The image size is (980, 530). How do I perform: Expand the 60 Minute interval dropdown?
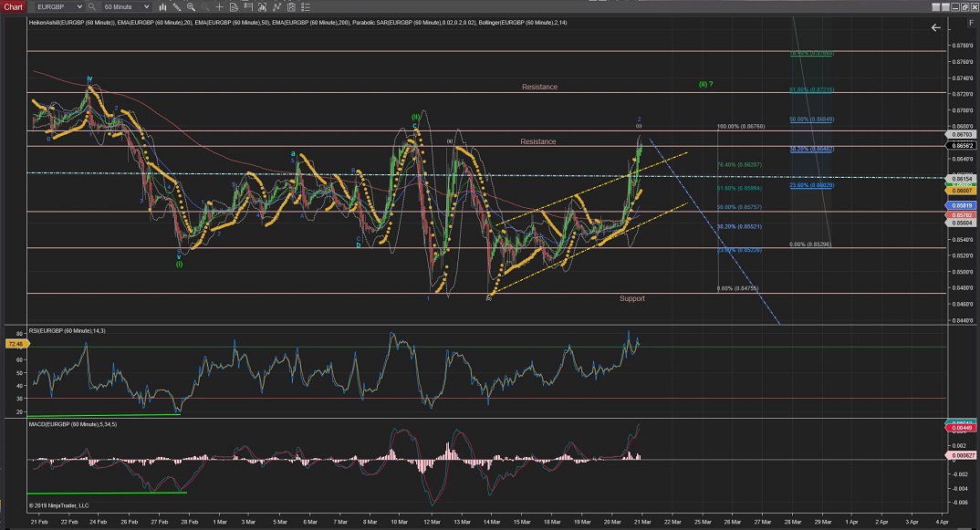[x=146, y=7]
